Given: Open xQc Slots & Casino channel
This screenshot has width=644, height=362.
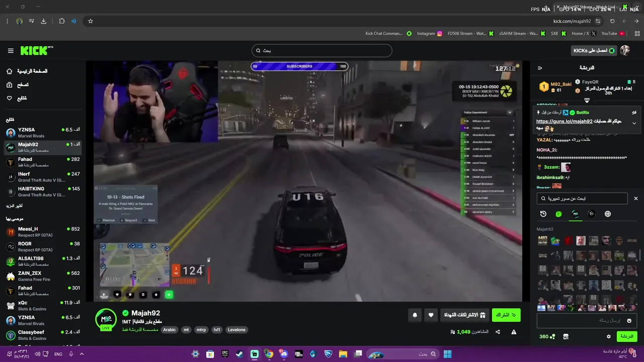Looking at the screenshot, I should tap(43, 306).
